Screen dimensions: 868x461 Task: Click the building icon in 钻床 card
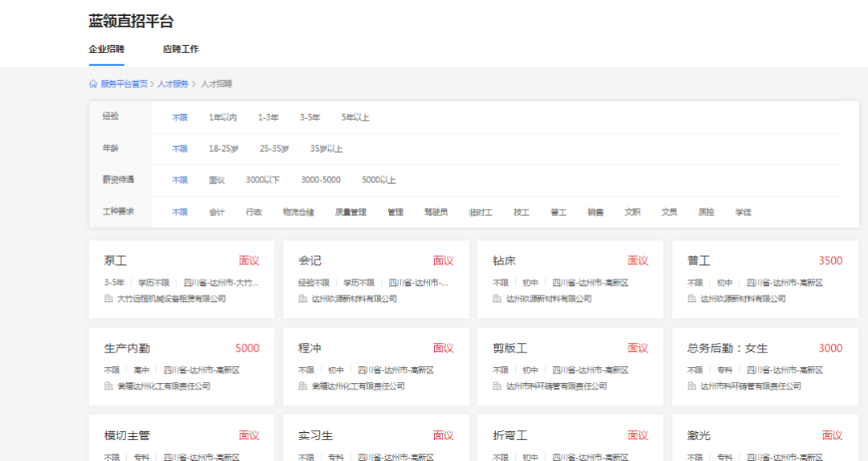[x=497, y=299]
